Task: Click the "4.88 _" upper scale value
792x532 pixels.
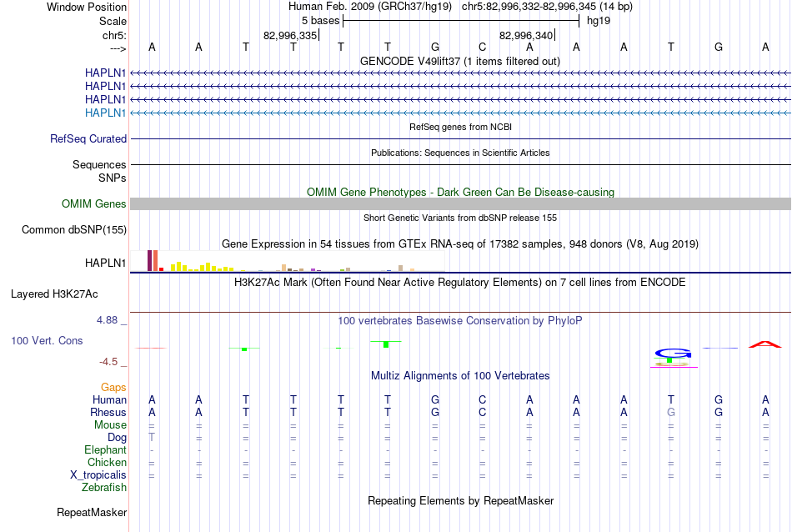Action: pos(112,320)
